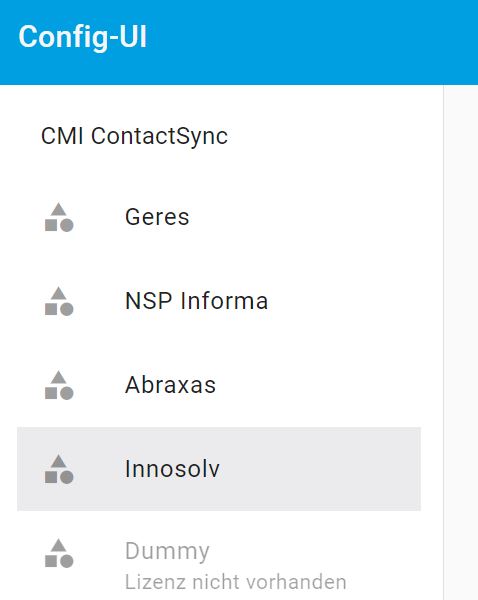Click the empty space in the Innosolv row

pos(320,469)
